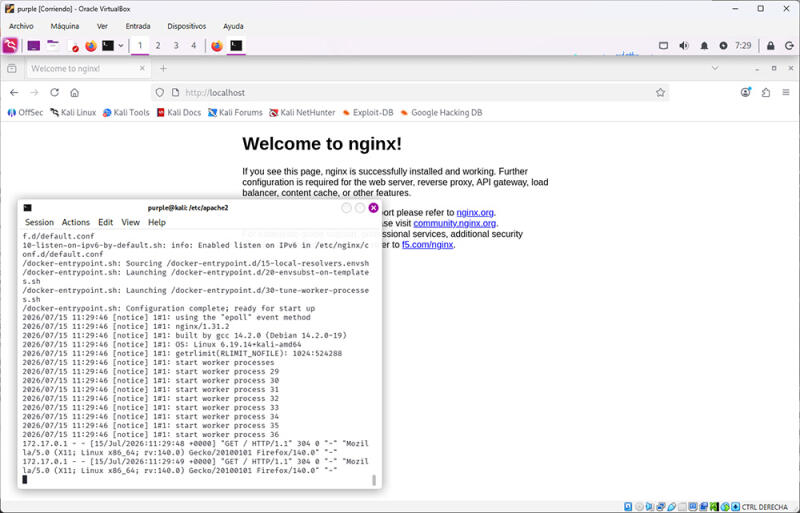Open the VirtualBox Ver menu
Viewport: 800px width, 513px height.
point(102,26)
